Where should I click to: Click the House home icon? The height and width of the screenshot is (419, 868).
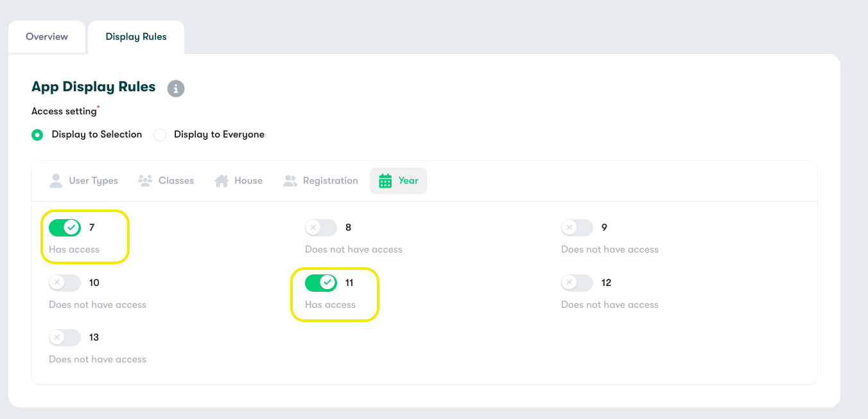click(x=221, y=181)
